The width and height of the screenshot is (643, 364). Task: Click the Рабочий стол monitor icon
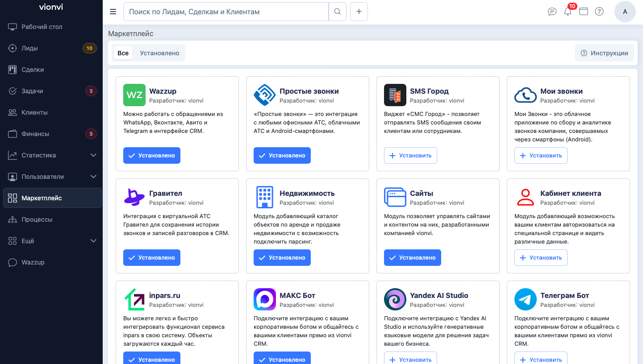pos(13,27)
